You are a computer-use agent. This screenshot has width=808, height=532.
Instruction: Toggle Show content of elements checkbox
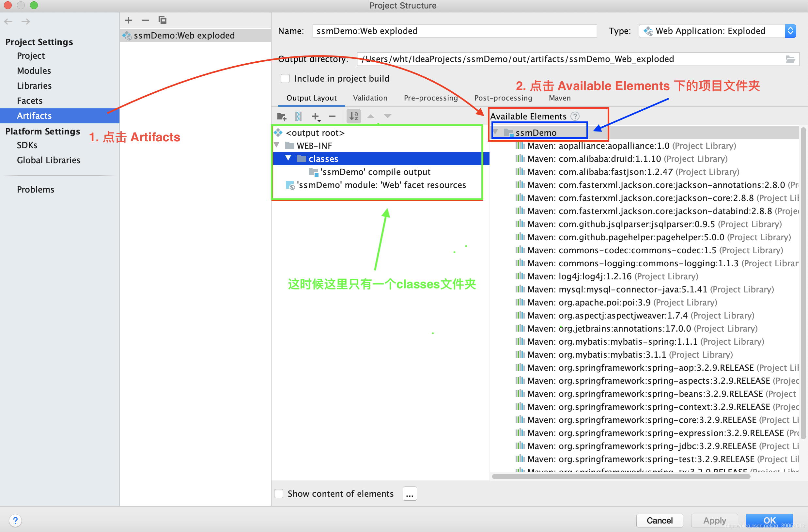click(279, 493)
